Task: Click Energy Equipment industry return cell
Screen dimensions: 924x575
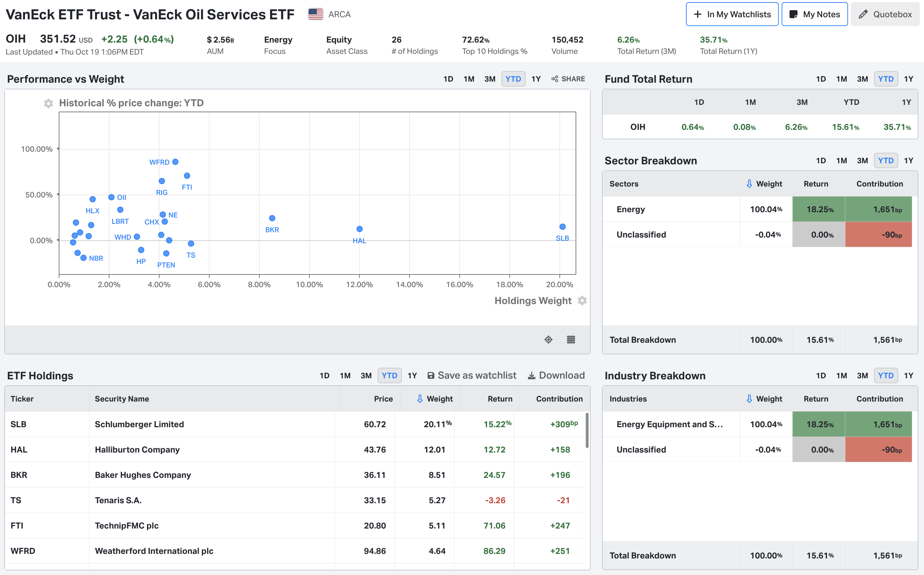Action: [819, 424]
